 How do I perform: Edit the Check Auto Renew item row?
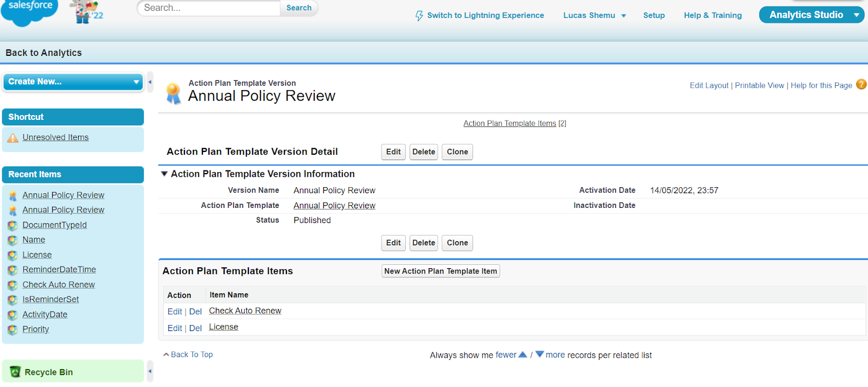pyautogui.click(x=175, y=312)
